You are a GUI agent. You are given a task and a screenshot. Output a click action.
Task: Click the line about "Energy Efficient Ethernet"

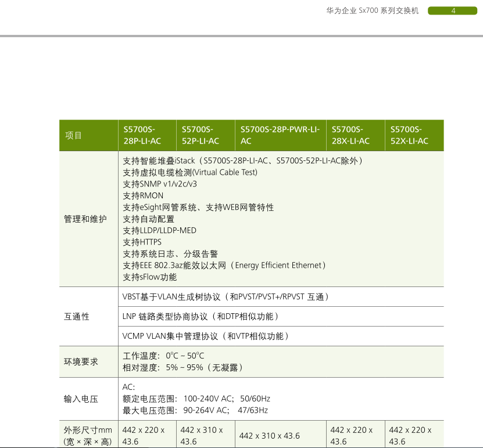(x=224, y=266)
